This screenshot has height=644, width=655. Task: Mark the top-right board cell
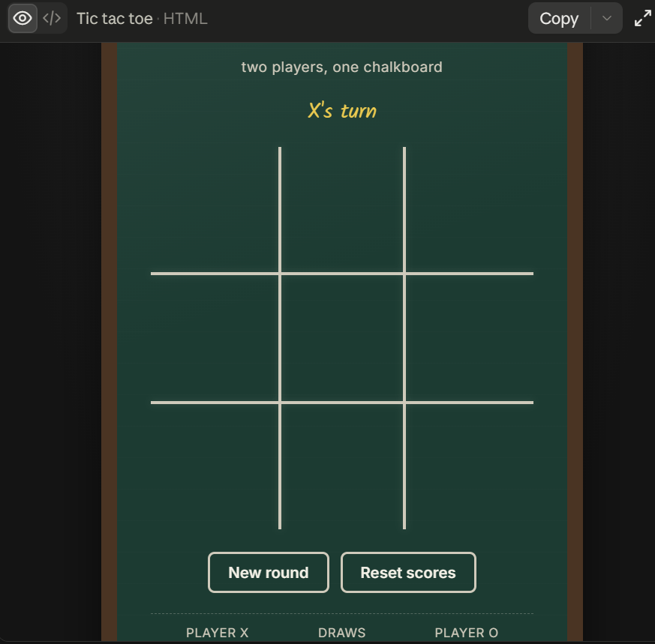[470, 209]
